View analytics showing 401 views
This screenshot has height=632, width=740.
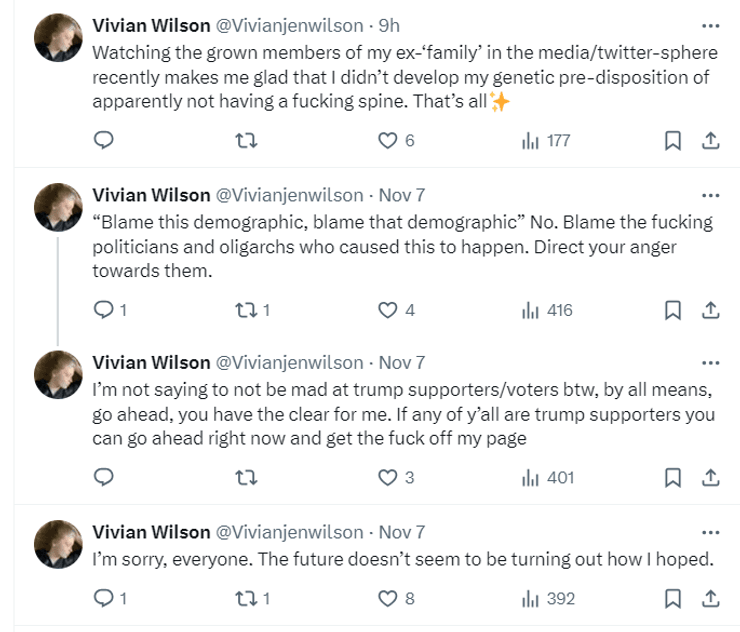pyautogui.click(x=548, y=478)
